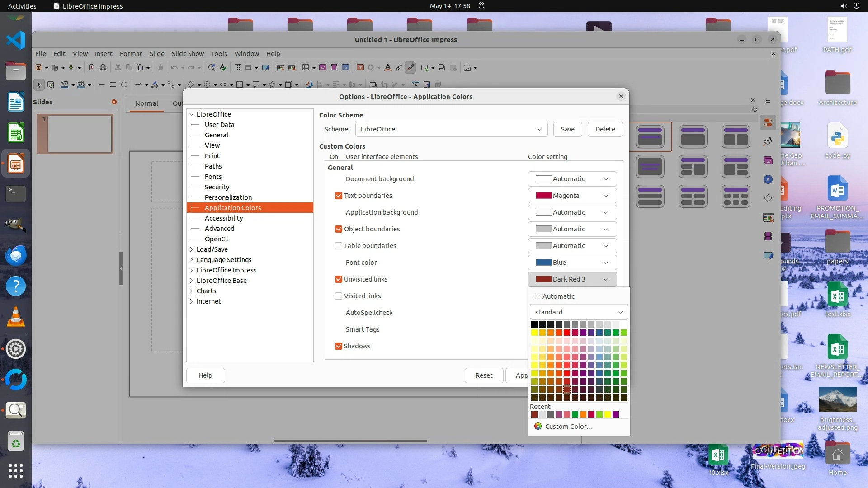Choose Custom Color… in palette popup
The image size is (868, 488).
(x=568, y=427)
